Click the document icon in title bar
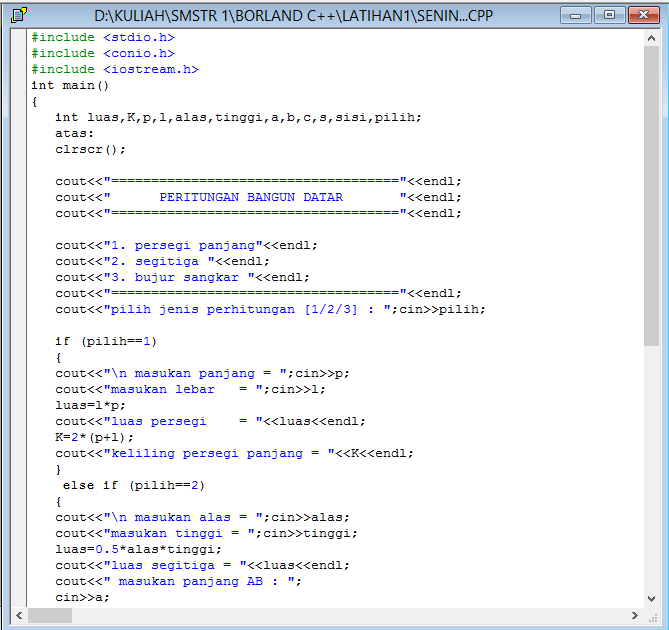This screenshot has width=669, height=630. tap(18, 15)
